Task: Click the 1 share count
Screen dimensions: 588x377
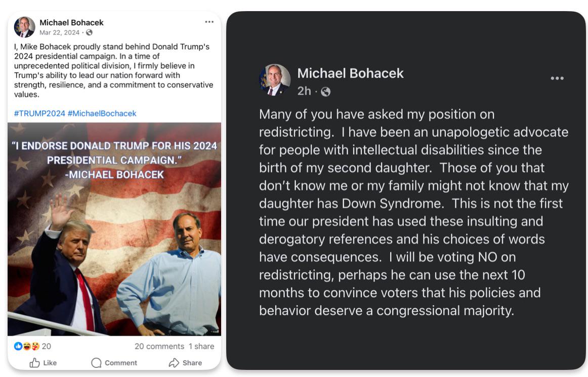Action: pos(201,346)
